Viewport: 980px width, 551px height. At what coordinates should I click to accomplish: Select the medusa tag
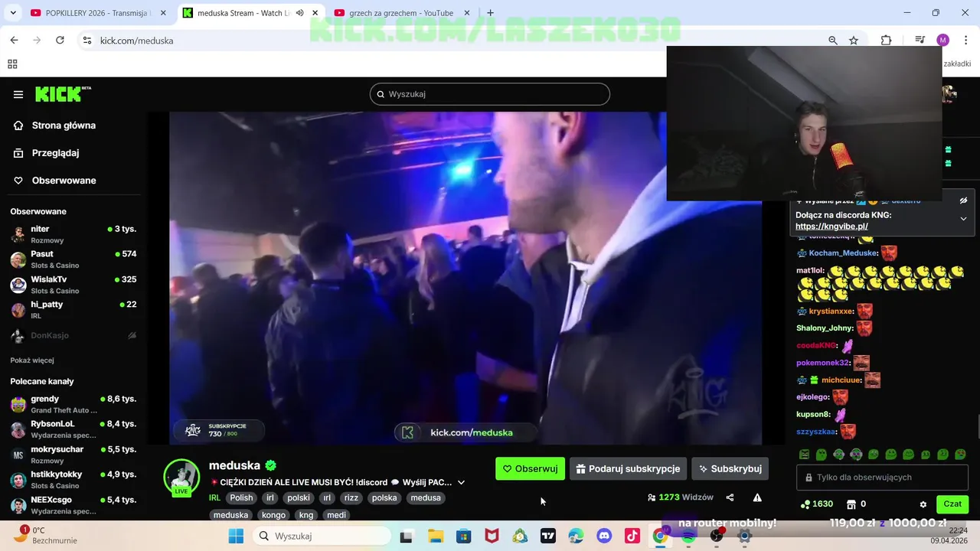(x=426, y=497)
